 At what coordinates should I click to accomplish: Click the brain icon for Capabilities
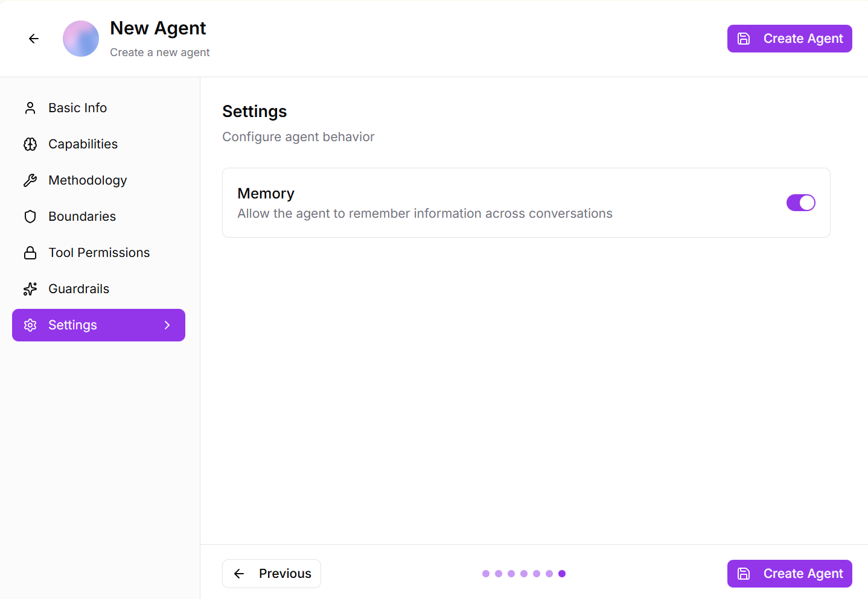click(x=30, y=144)
